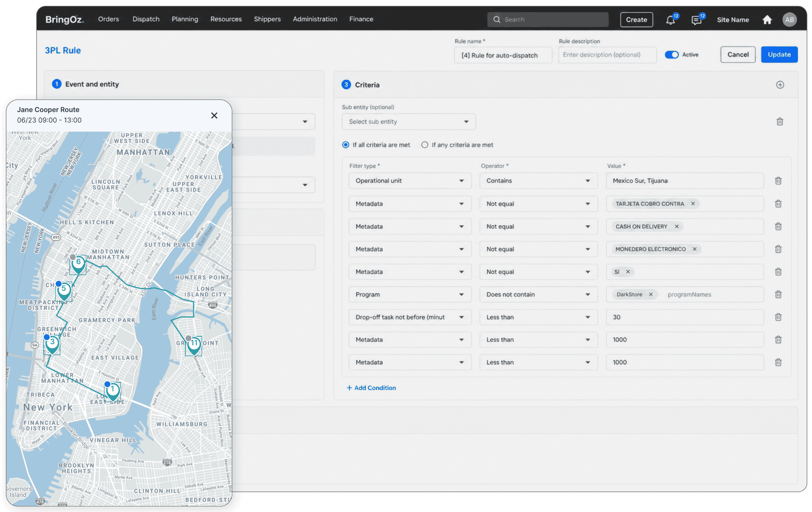Delete the Program condition row
The image size is (812, 512).
click(x=778, y=295)
